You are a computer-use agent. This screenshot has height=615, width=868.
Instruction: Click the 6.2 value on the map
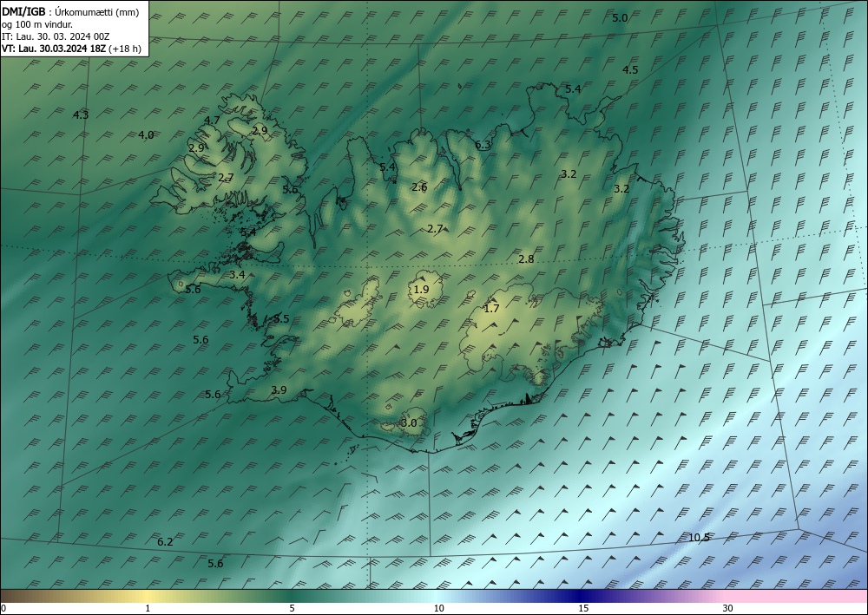tap(165, 542)
